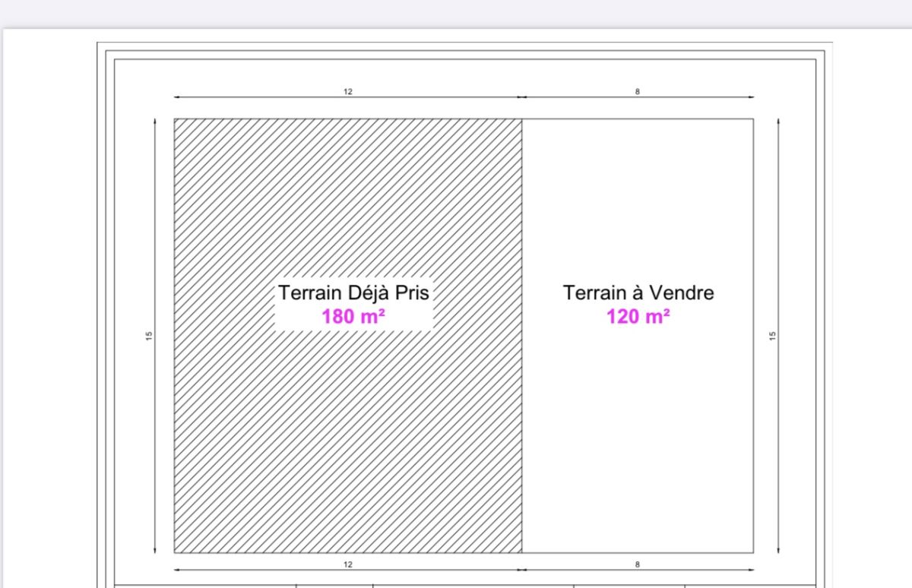Click the "Terrain Déjà Pris" label

tap(353, 293)
